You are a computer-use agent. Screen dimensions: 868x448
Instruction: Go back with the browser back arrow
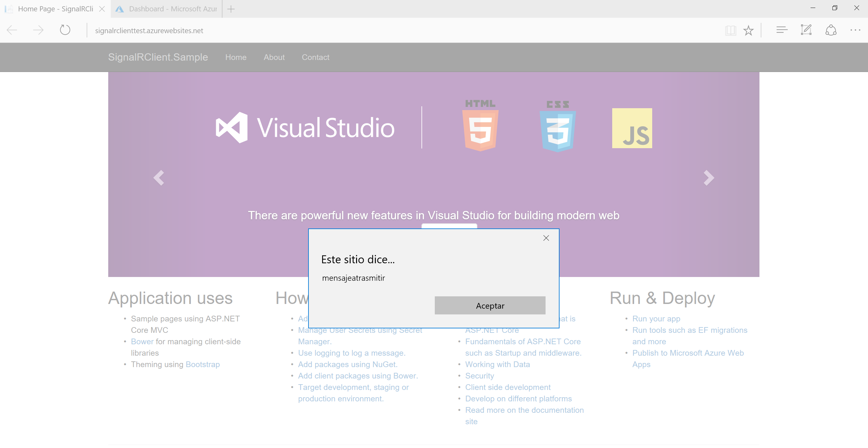pos(12,30)
